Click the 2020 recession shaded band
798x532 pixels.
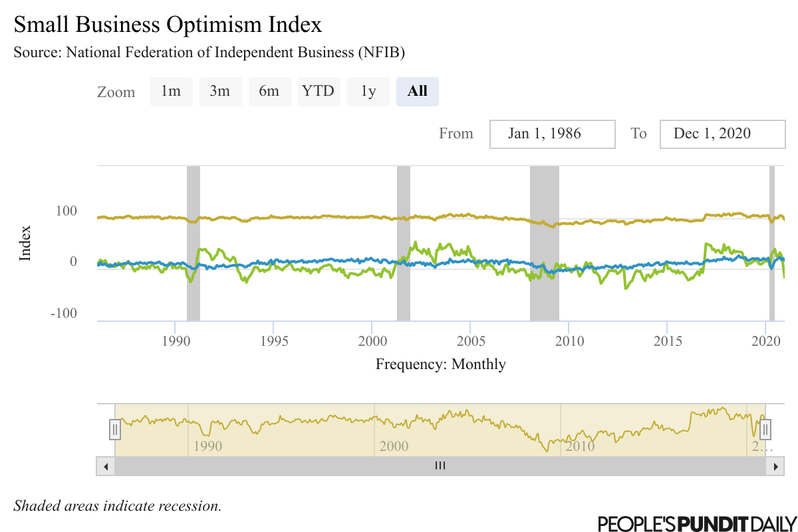[x=772, y=243]
